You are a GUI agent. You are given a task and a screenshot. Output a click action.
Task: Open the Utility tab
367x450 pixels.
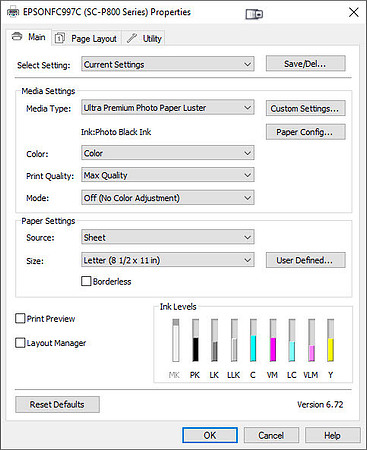[x=144, y=38]
